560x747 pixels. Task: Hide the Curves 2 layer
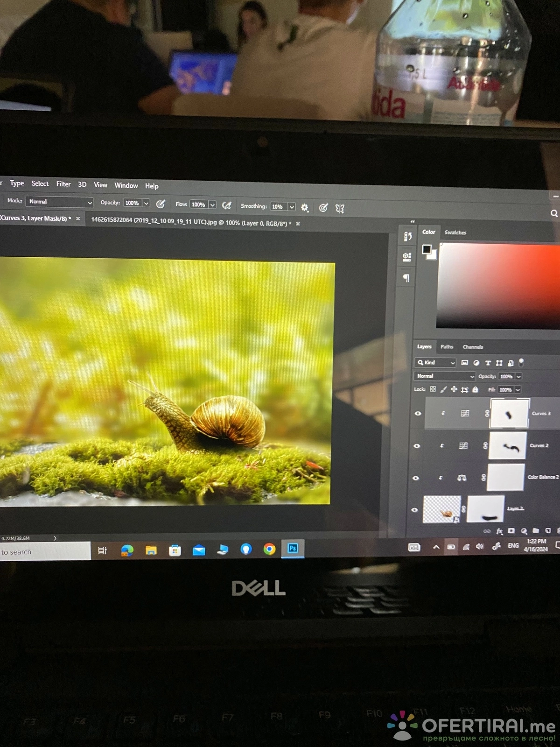[417, 446]
